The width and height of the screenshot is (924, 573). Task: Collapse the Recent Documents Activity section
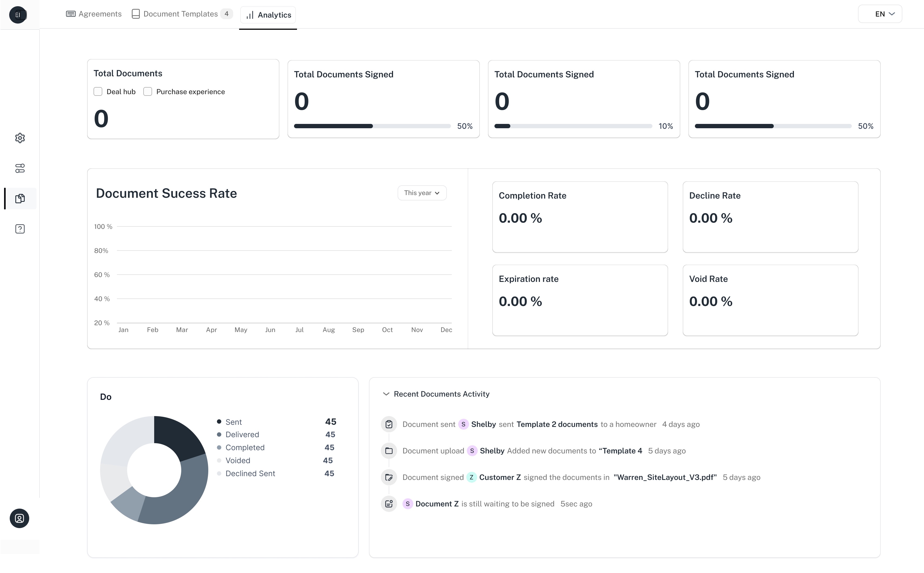386,394
